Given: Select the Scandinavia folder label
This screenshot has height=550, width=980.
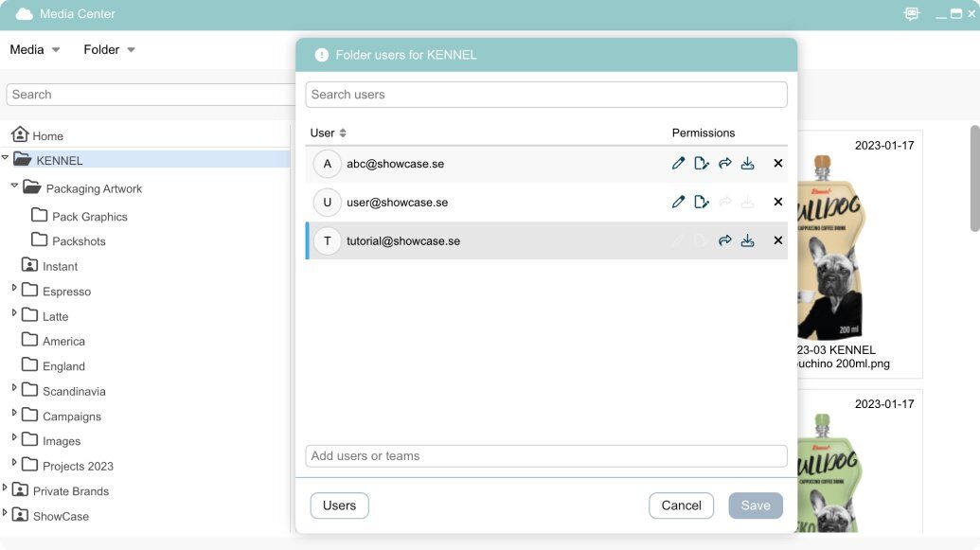Looking at the screenshot, I should click(x=74, y=391).
